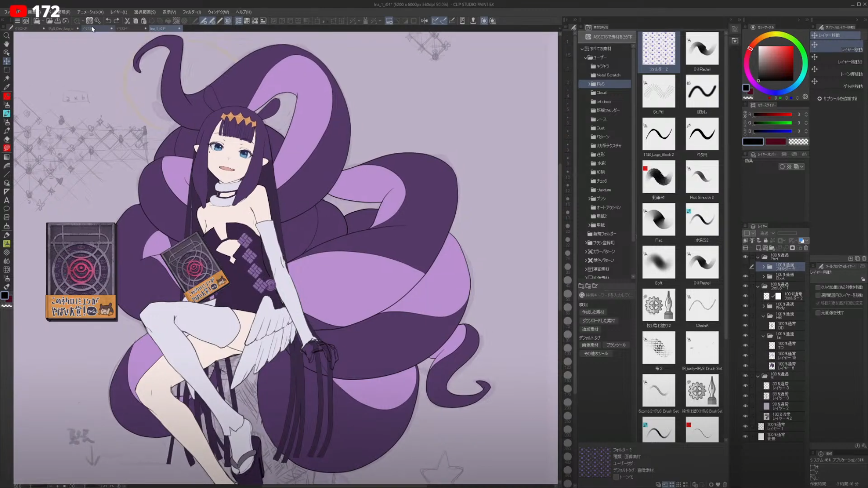Screen dimensions: 868x488
Task: Click the ダウンロードした素材 filter button
Action: point(598,321)
